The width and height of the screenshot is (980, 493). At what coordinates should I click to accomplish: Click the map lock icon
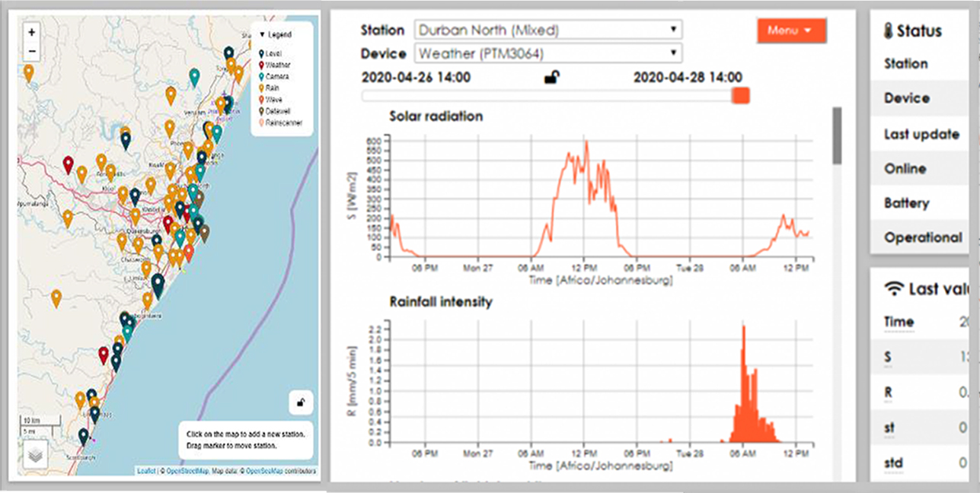tap(301, 403)
